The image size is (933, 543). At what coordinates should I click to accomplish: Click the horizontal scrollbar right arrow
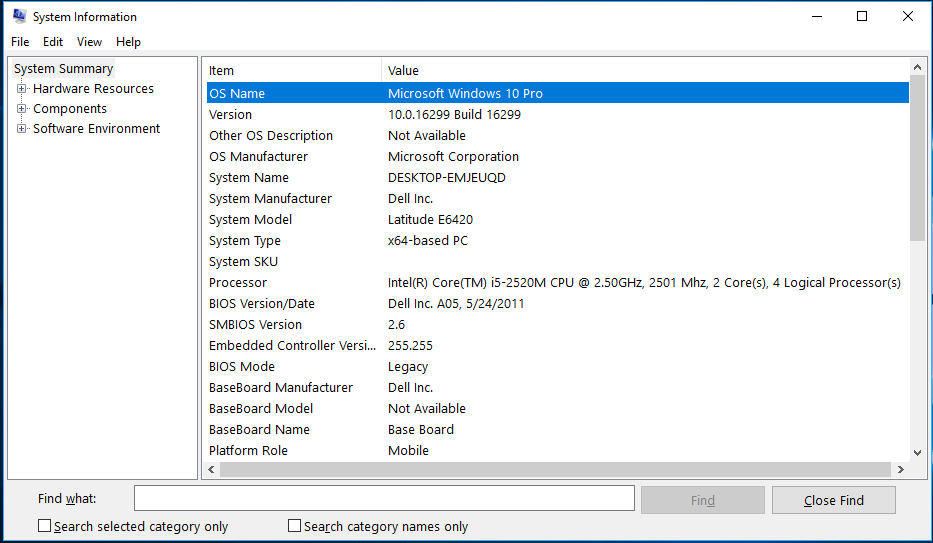901,469
